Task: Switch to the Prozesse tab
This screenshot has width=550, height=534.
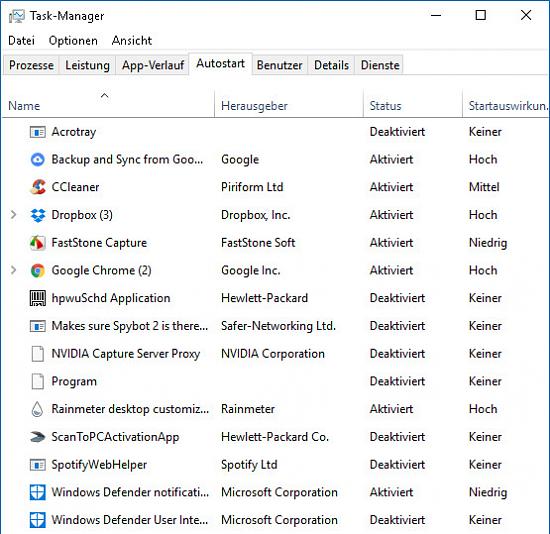Action: click(31, 65)
